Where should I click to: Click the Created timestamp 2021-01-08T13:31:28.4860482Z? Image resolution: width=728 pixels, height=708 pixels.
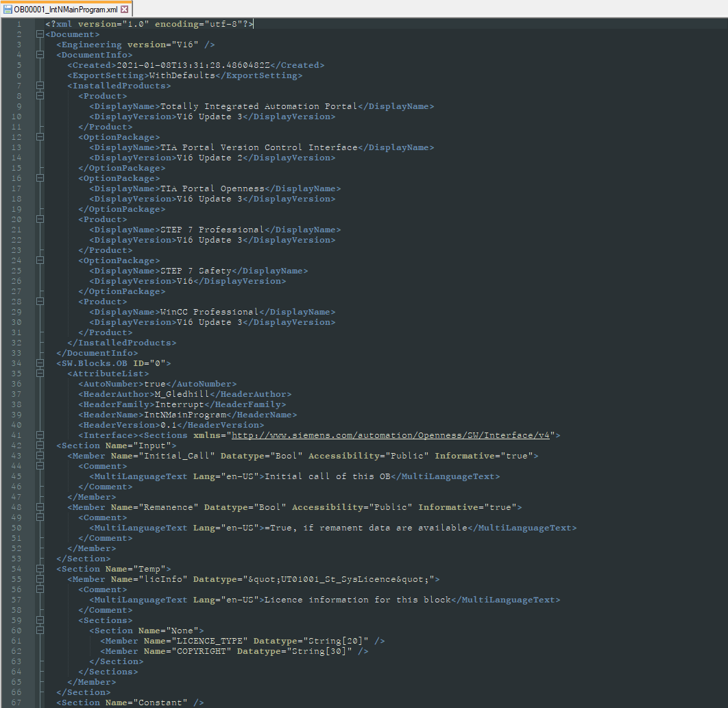coord(193,66)
